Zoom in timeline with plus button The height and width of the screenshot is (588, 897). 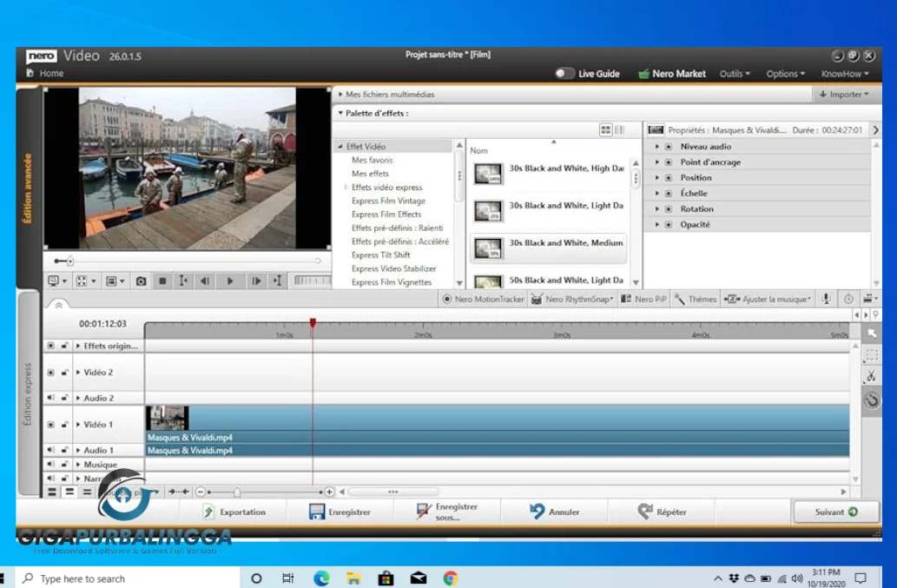tap(329, 492)
